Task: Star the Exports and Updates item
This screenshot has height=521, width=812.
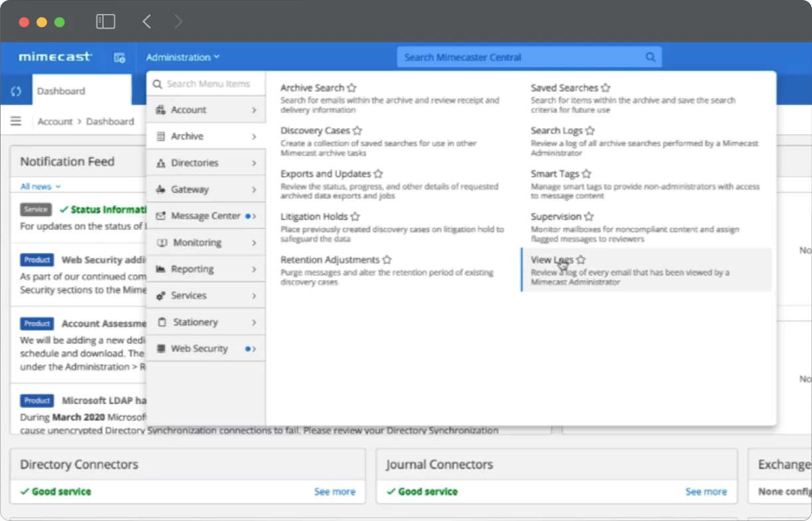Action: click(378, 174)
